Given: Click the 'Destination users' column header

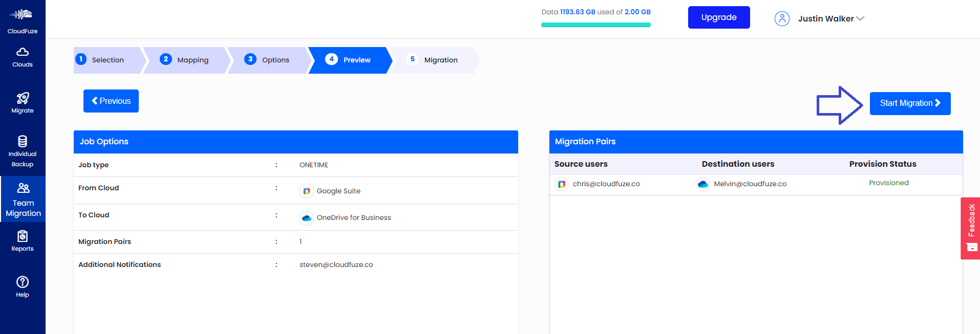Looking at the screenshot, I should pyautogui.click(x=738, y=164).
